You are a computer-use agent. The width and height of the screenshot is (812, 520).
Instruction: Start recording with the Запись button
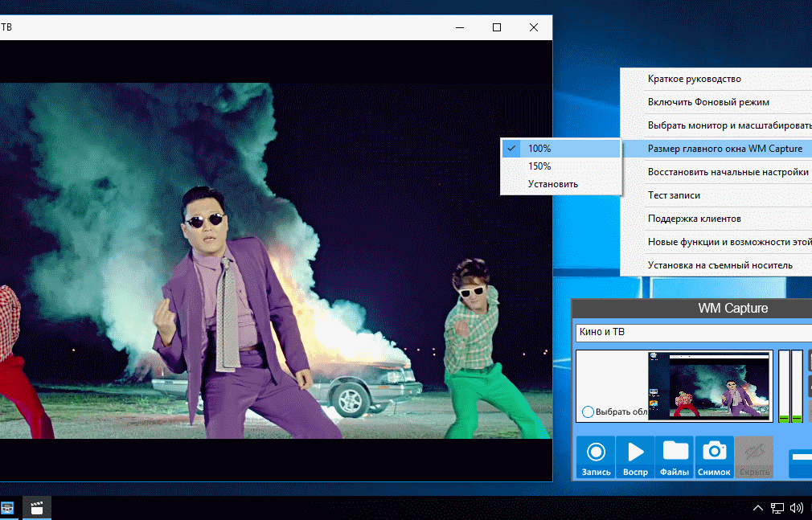(x=596, y=457)
